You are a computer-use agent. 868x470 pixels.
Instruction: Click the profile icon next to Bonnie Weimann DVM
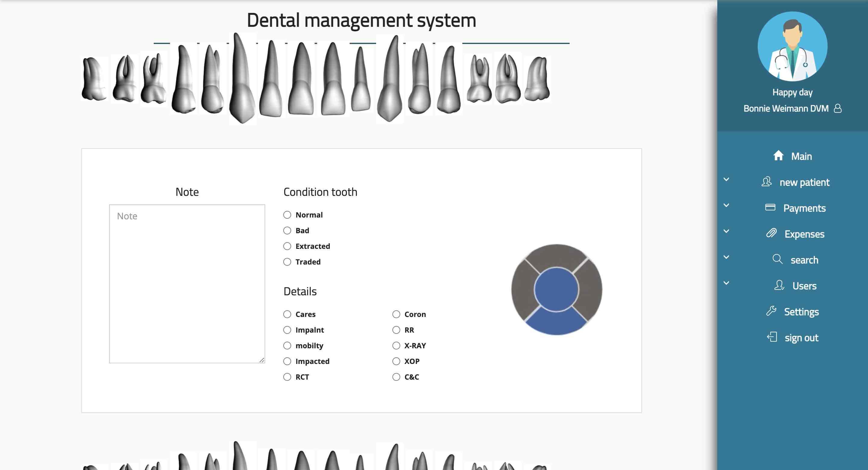pyautogui.click(x=837, y=108)
